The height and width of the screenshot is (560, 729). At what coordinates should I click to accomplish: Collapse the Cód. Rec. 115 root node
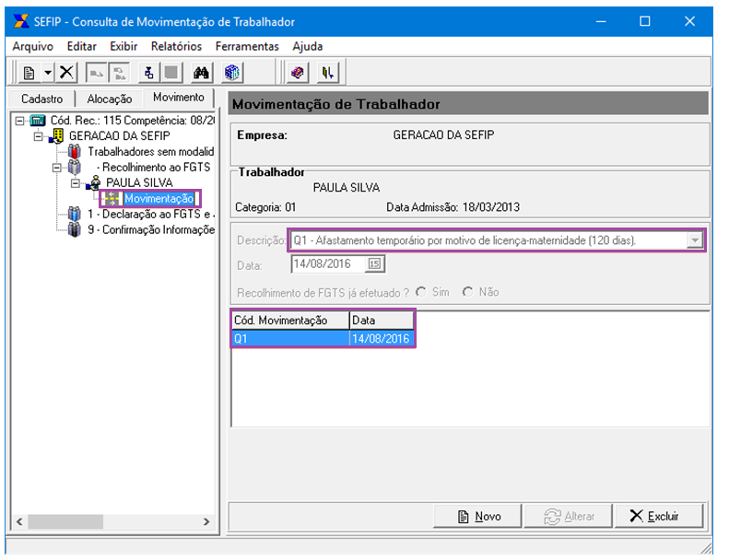click(x=19, y=121)
